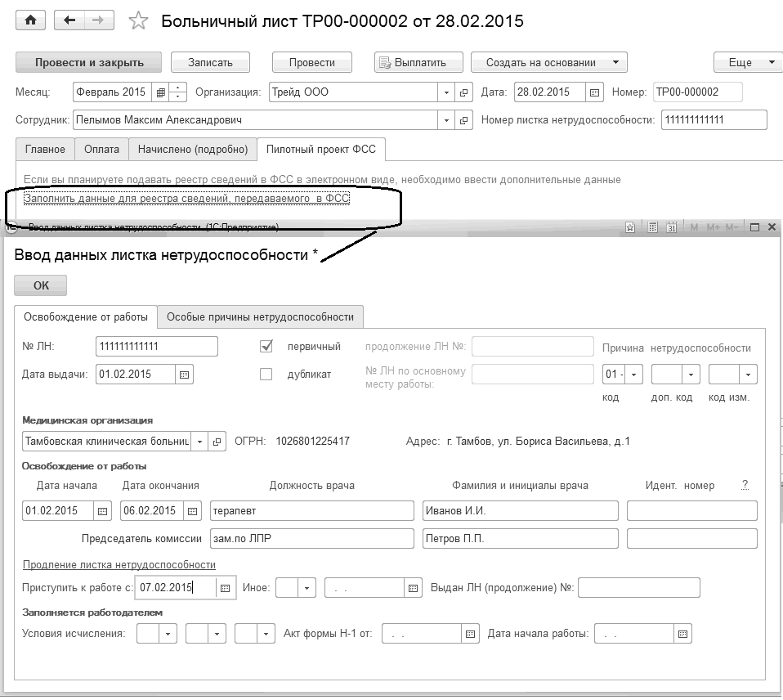Click Председатель комиссии position field зам.по ЛПР
Image resolution: width=783 pixels, height=700 pixels.
pyautogui.click(x=312, y=539)
